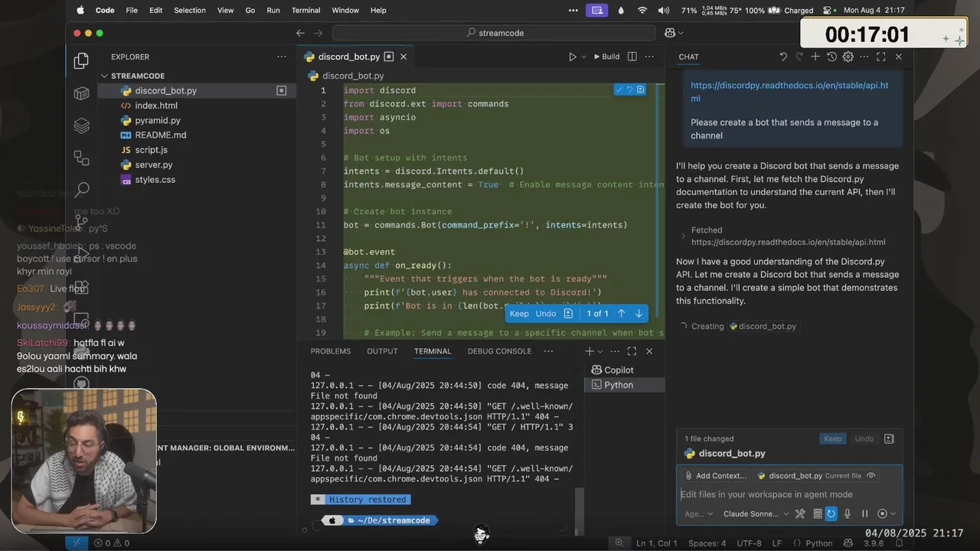The width and height of the screenshot is (980, 551).
Task: Go back navigation arrow in title bar
Action: [x=300, y=33]
